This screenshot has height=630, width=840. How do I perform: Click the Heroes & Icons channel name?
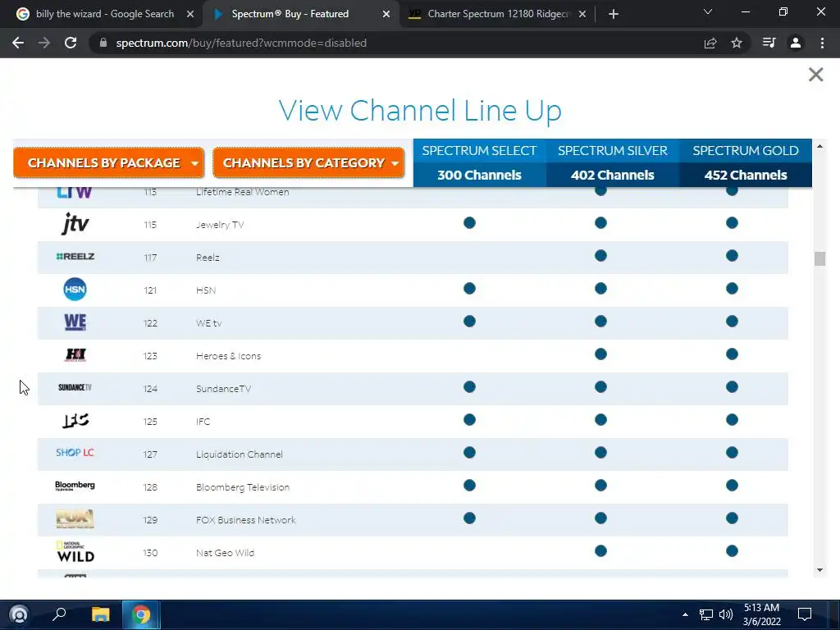coord(228,356)
